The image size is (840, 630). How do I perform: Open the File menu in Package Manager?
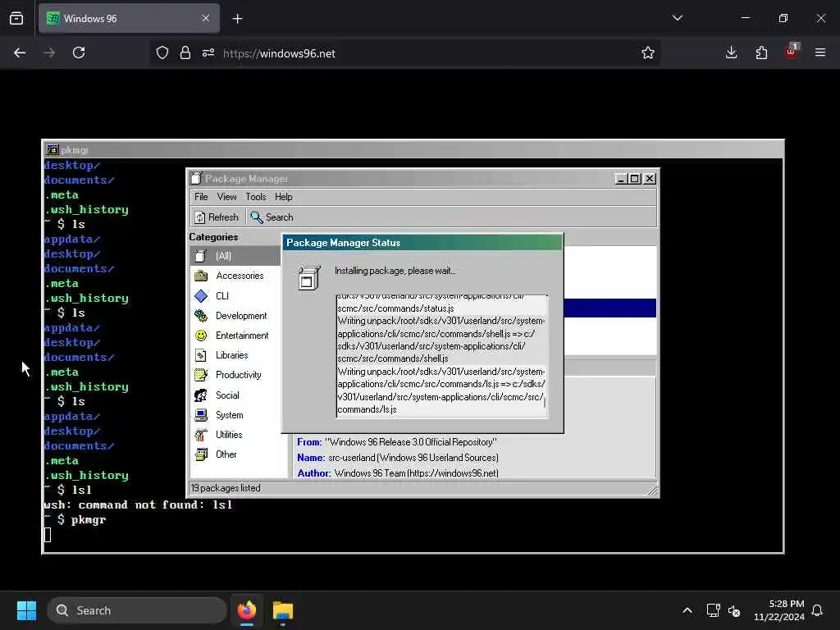tap(201, 197)
